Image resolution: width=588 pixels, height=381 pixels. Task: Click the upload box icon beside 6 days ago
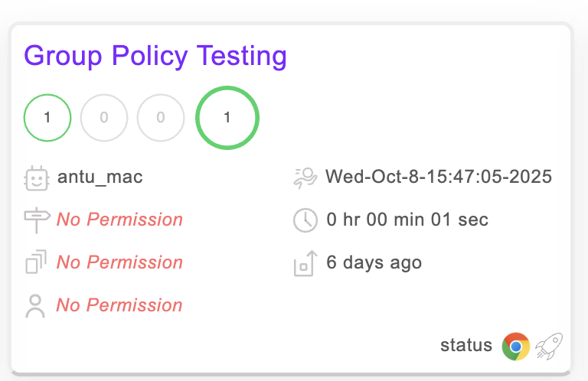(x=305, y=263)
